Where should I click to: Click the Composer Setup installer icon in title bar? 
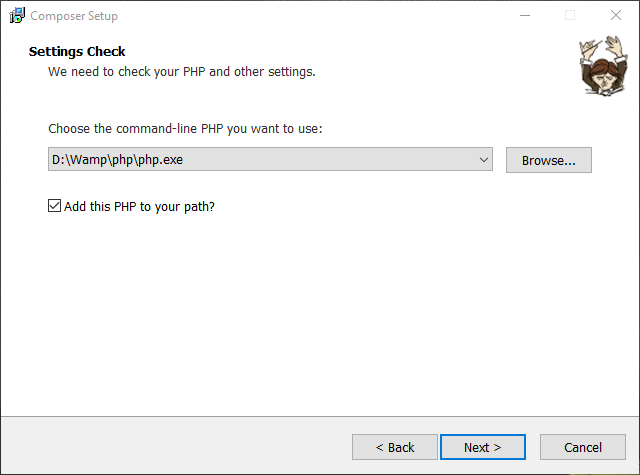click(17, 16)
